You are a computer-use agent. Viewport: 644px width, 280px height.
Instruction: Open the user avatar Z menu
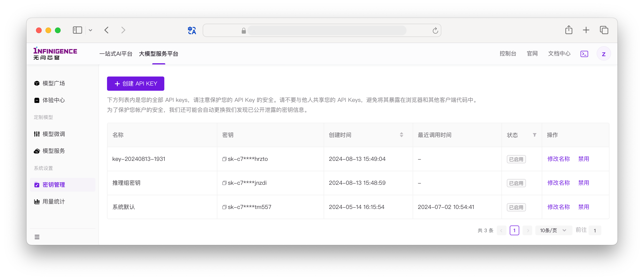[604, 54]
